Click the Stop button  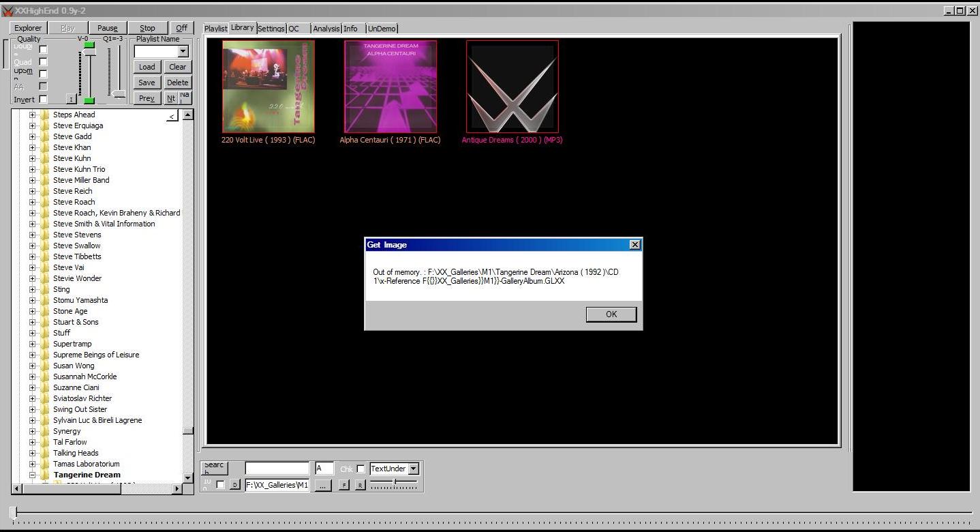click(x=147, y=28)
